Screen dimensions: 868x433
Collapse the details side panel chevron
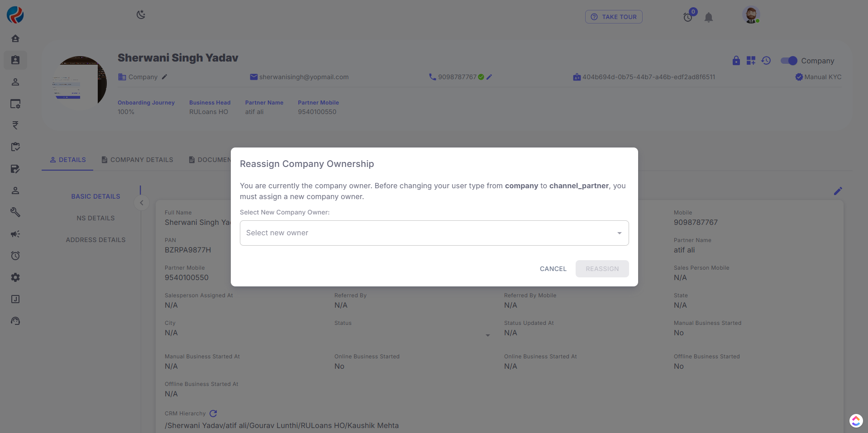[142, 203]
